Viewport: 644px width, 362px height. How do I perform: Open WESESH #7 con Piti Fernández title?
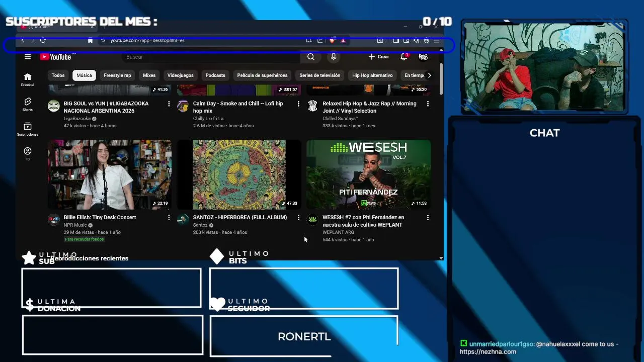click(363, 221)
